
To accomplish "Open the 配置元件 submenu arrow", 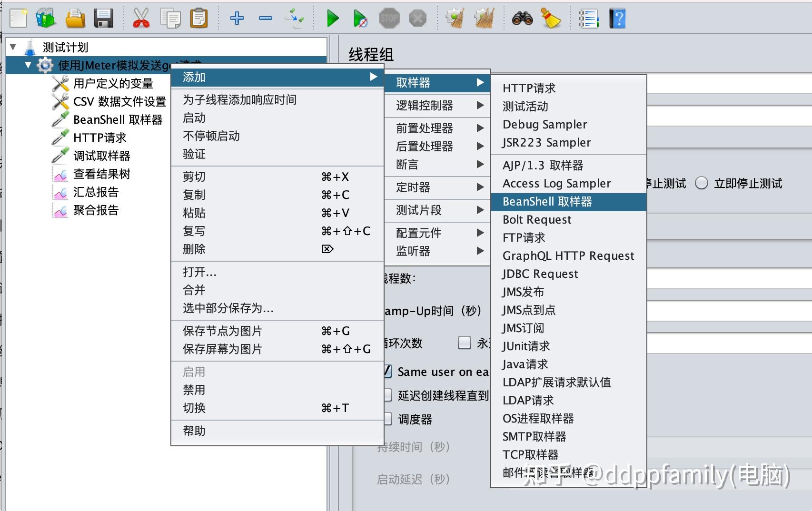I will (x=480, y=233).
